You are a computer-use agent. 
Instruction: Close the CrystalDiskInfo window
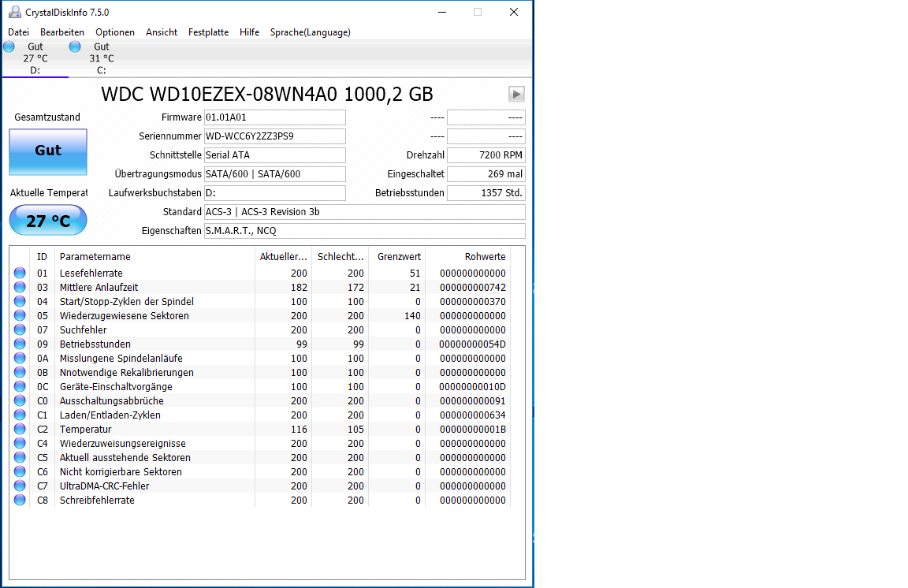(514, 12)
